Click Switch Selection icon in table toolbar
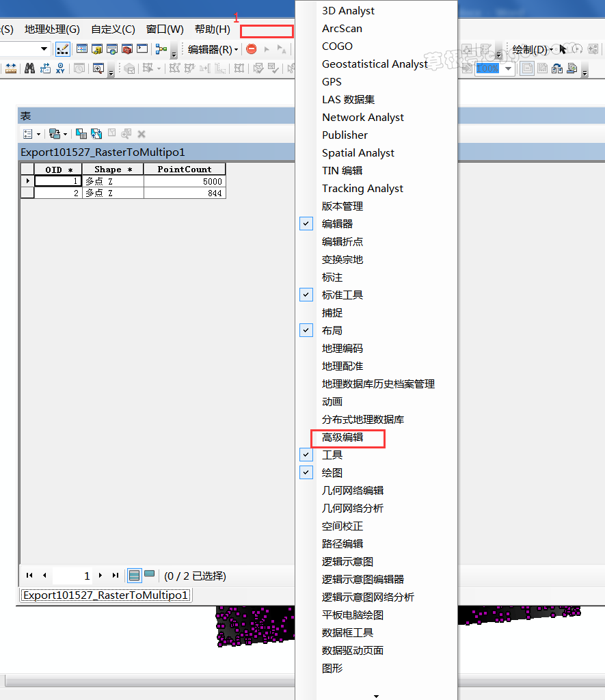The image size is (605, 700). point(96,133)
